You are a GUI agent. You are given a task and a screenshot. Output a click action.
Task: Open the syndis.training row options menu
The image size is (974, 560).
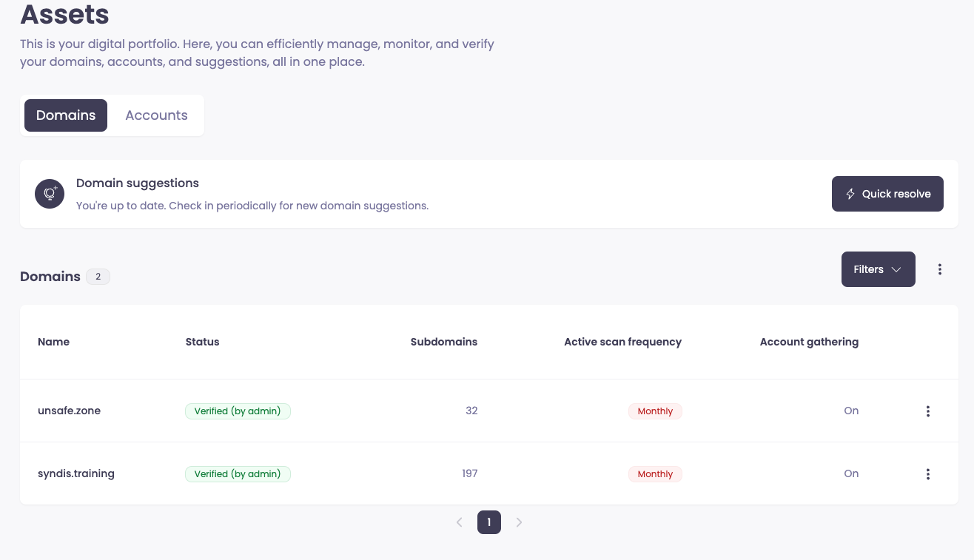(927, 474)
